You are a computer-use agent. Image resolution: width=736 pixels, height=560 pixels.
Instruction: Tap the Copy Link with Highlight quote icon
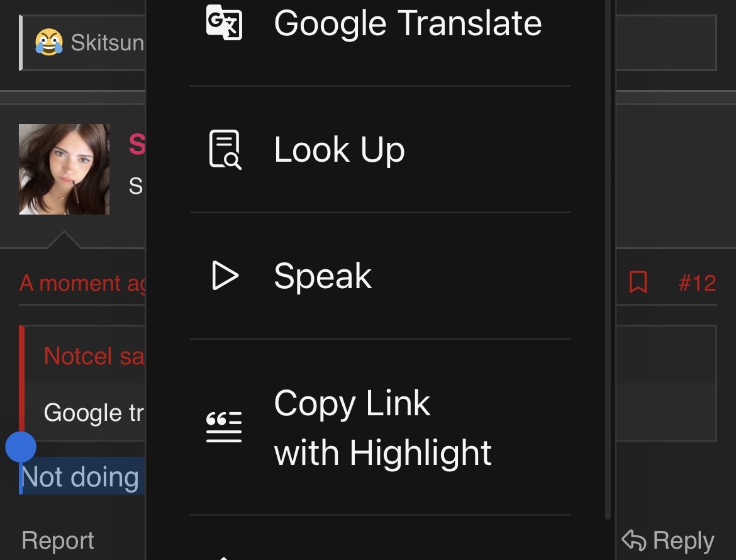[224, 427]
